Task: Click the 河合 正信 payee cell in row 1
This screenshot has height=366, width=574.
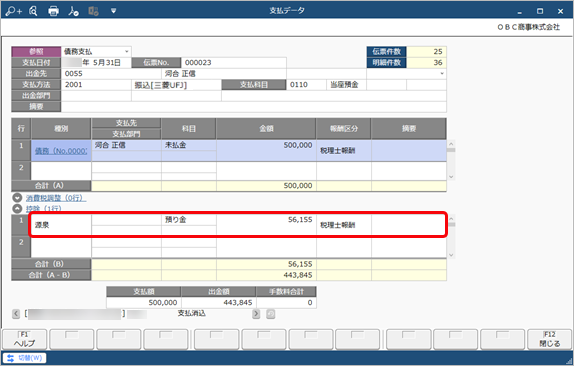Action: [126, 145]
